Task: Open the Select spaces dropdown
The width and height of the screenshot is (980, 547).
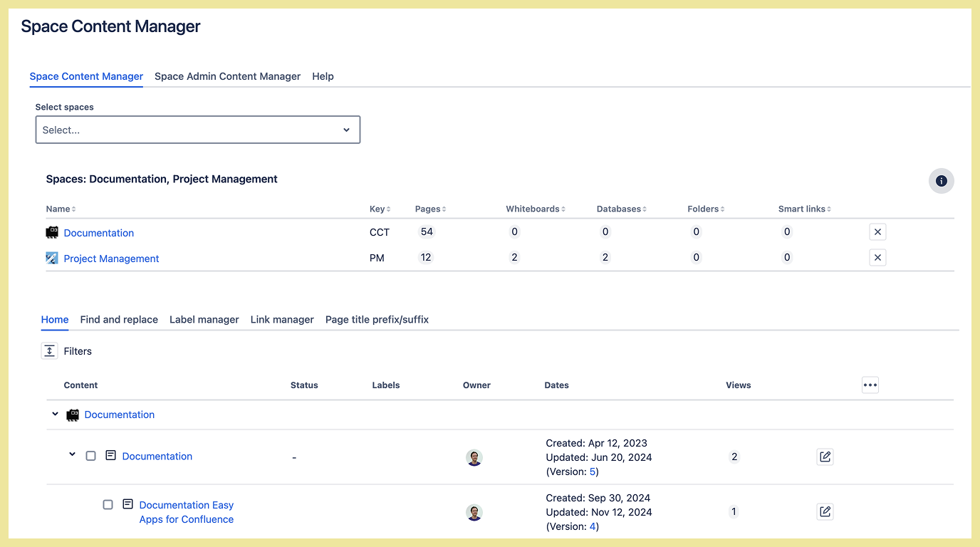Action: pos(197,130)
